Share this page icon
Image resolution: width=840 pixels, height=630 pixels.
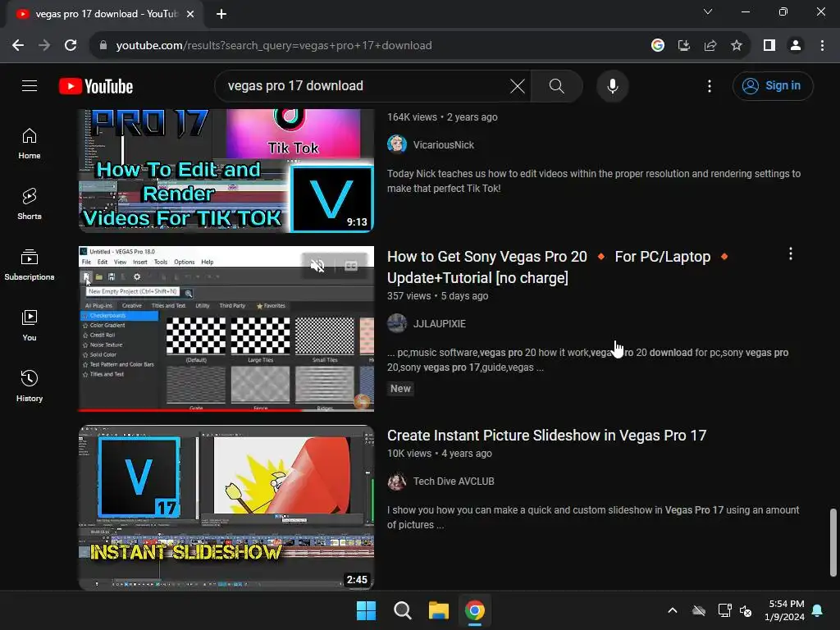pos(710,46)
